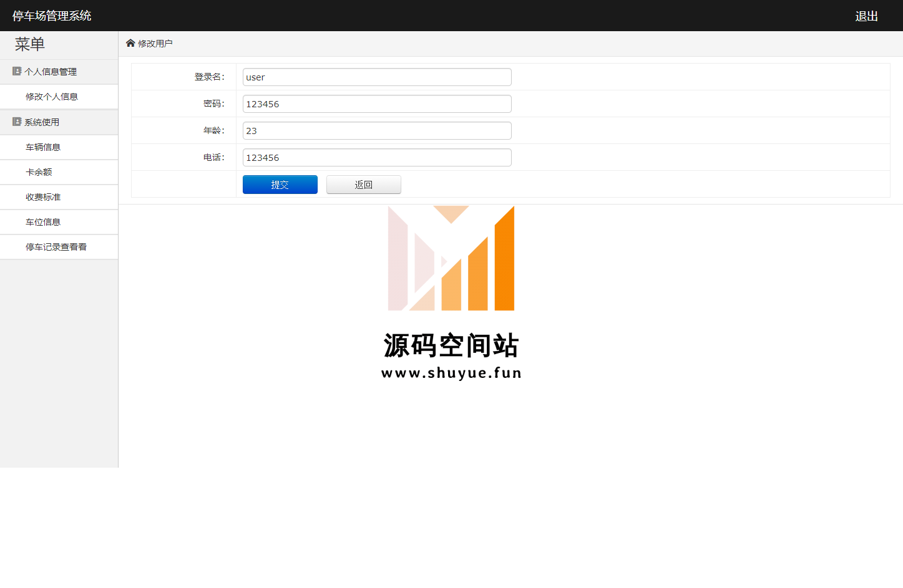Click the 密码: label
The width and height of the screenshot is (903, 588).
[214, 104]
